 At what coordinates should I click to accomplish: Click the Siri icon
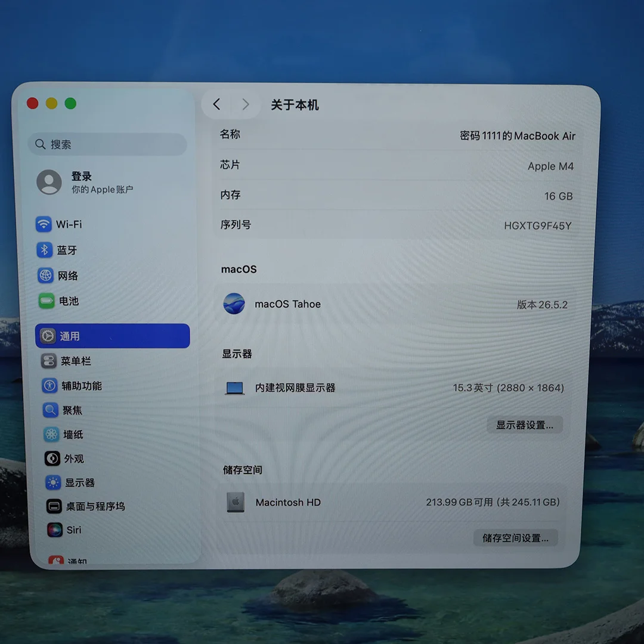point(55,530)
